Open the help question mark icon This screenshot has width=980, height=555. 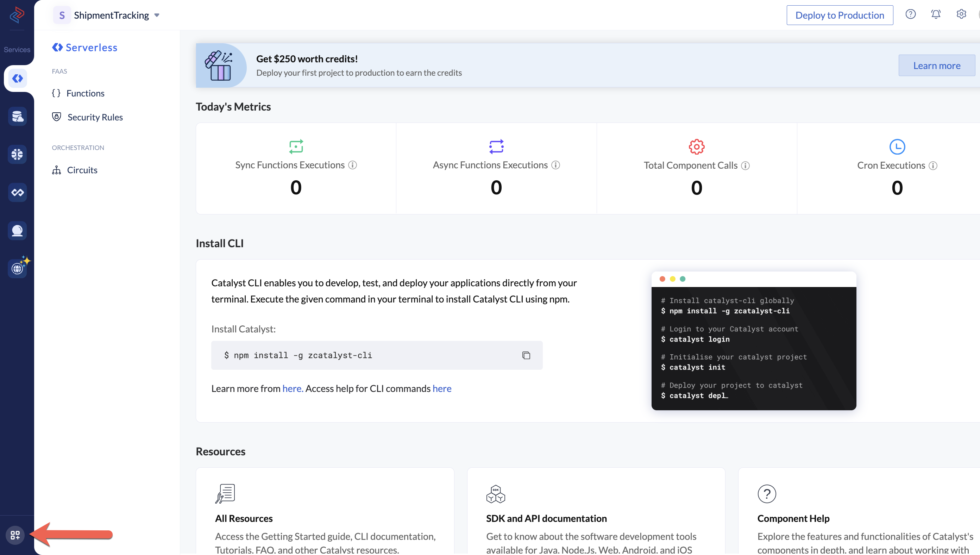pyautogui.click(x=910, y=14)
